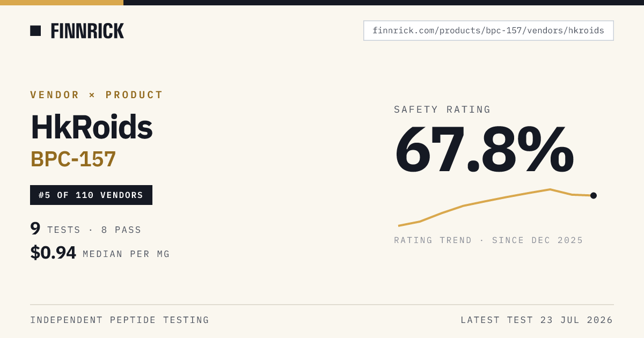Select the finnrick.com URL field

tap(488, 31)
